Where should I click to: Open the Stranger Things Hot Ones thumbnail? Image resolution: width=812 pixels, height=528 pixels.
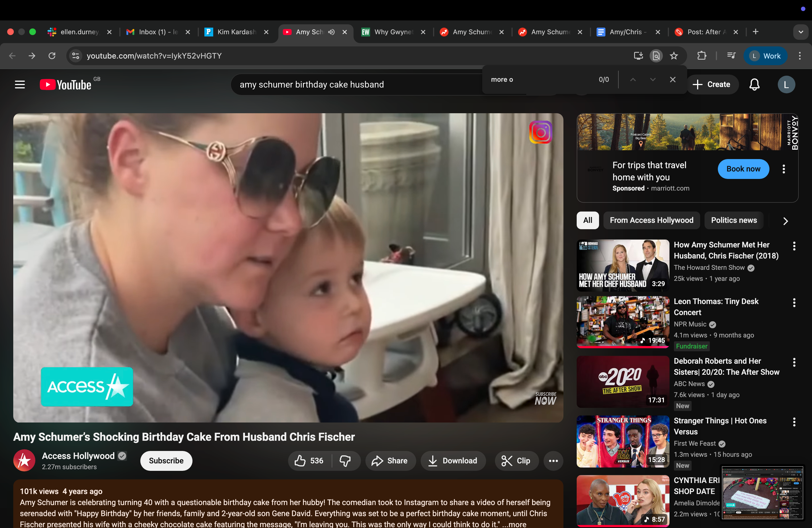click(623, 441)
